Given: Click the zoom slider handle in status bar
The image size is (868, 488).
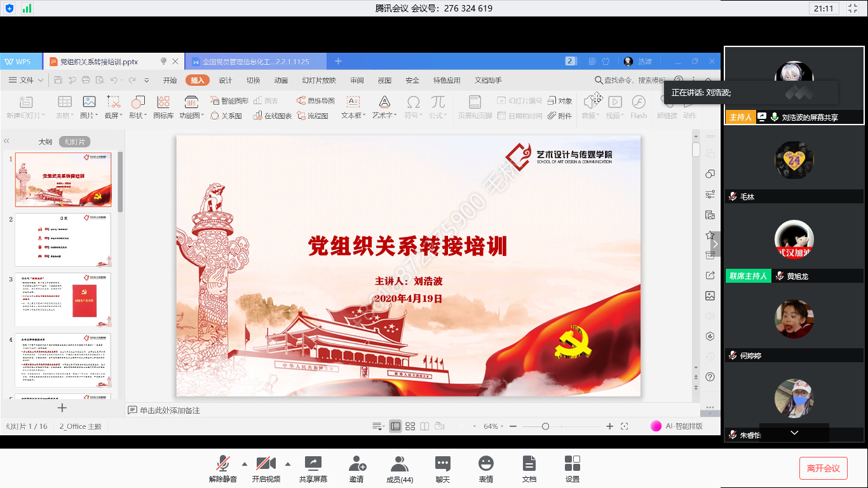Looking at the screenshot, I should pyautogui.click(x=545, y=426).
